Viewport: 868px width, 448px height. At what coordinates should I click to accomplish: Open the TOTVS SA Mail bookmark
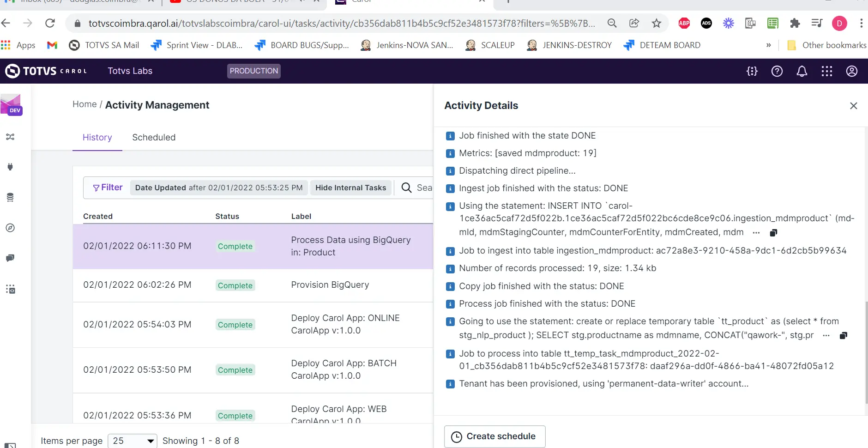pyautogui.click(x=104, y=45)
